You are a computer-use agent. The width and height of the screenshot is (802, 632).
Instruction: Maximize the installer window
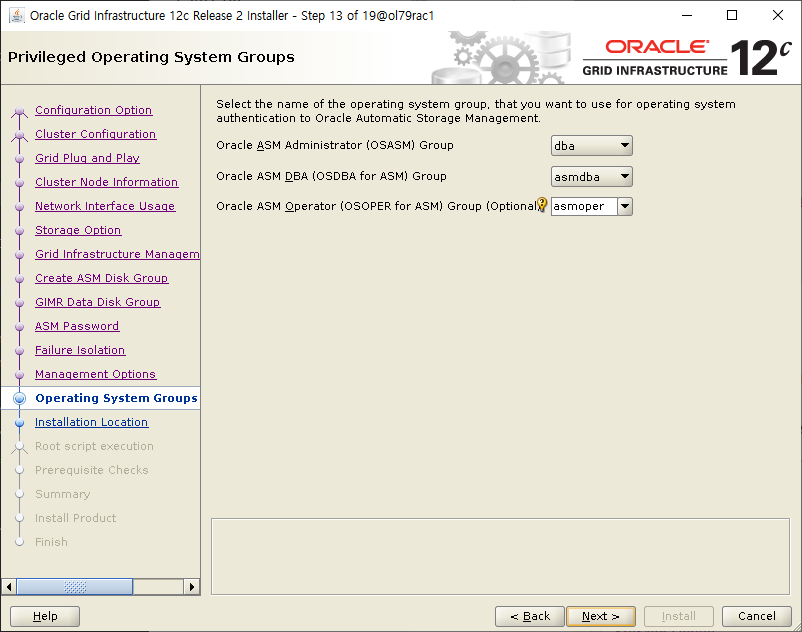732,15
